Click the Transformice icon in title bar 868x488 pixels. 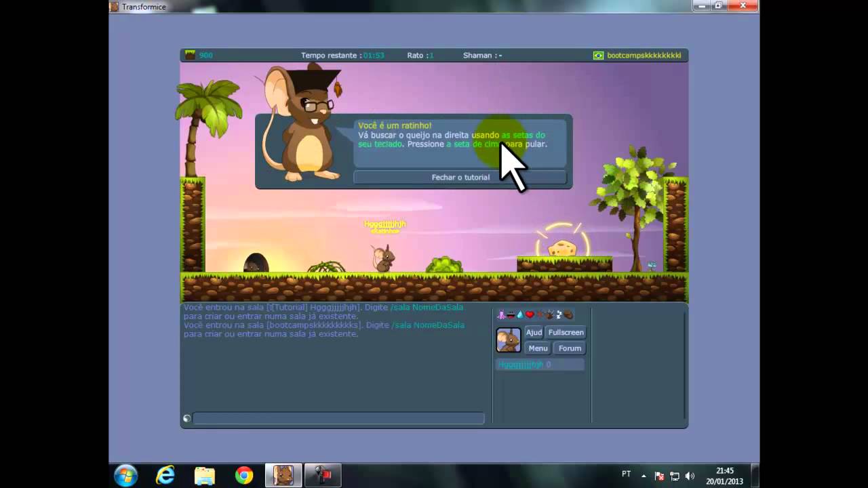pos(115,6)
